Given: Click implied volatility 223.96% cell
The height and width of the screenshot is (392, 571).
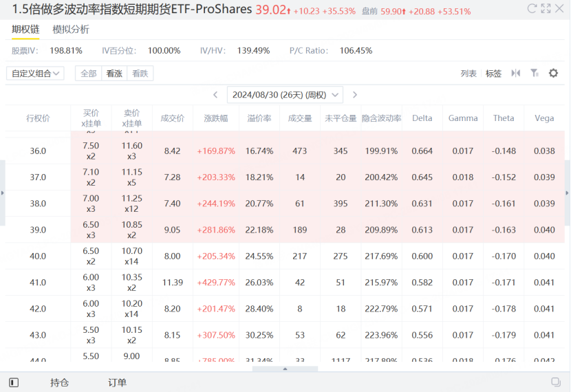Looking at the screenshot, I should 381,335.
